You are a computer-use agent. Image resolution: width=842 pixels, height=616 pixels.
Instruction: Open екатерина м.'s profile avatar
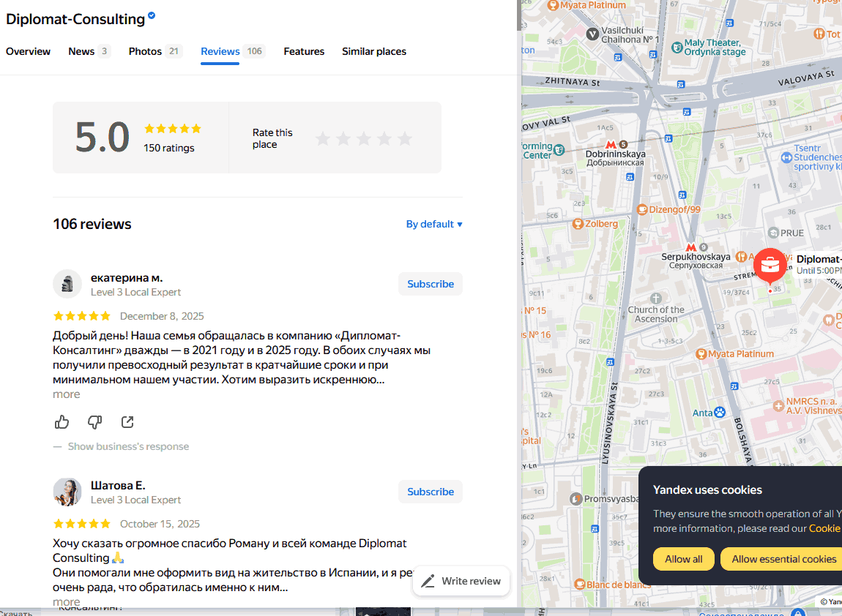(67, 284)
